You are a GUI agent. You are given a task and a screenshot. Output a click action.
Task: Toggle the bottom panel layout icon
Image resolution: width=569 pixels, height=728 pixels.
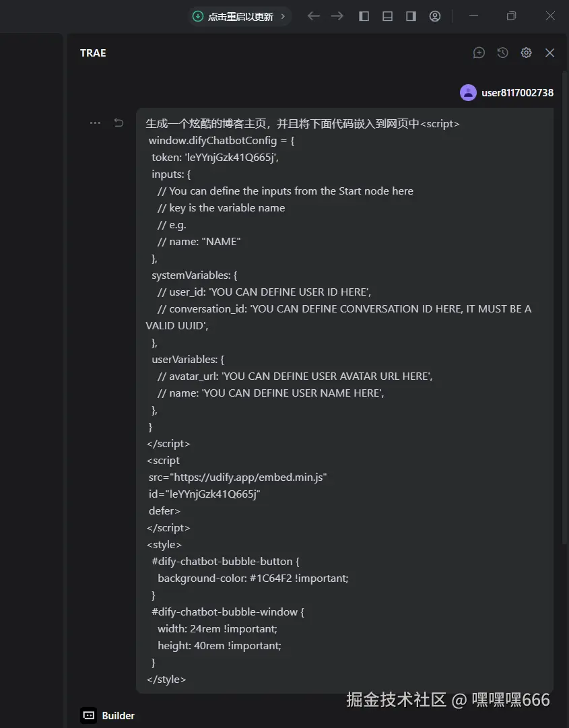[x=388, y=16]
